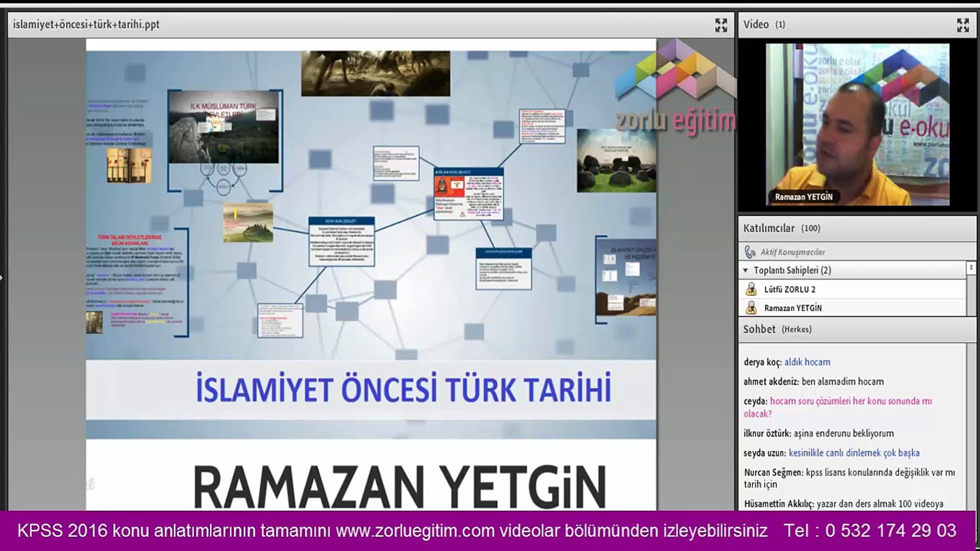Maximize the presentation share pod

(721, 25)
